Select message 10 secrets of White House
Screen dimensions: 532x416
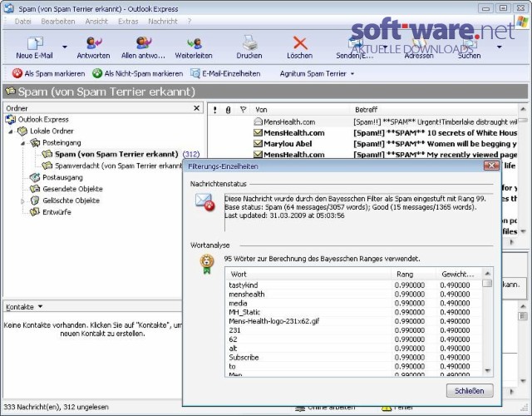point(362,133)
